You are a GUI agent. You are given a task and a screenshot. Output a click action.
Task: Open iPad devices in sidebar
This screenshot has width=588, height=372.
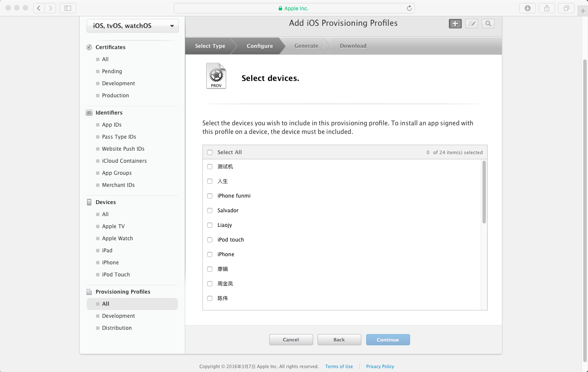click(107, 251)
